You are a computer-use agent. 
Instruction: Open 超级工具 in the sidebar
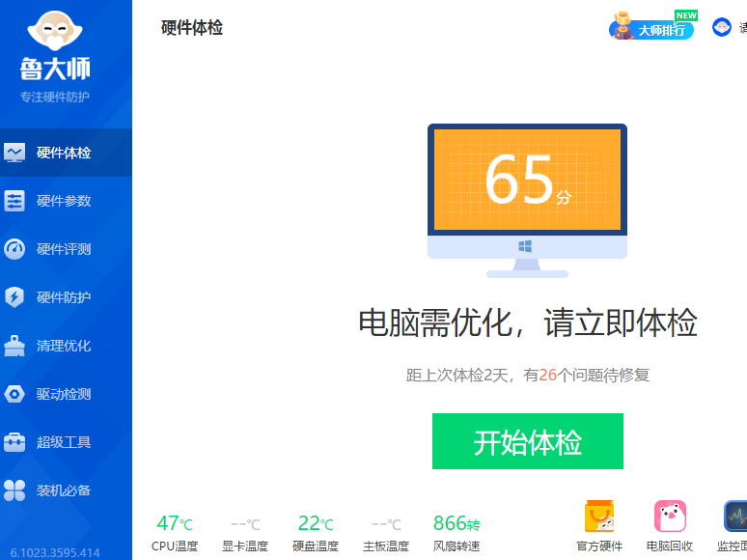(66, 442)
